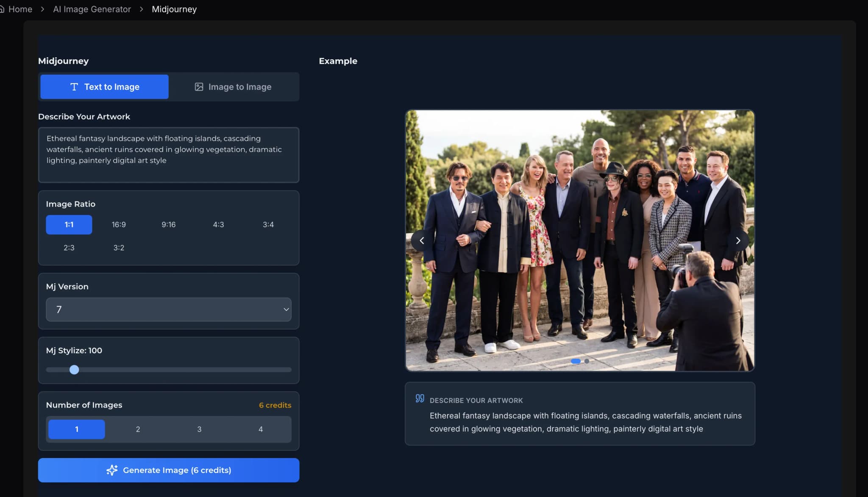Click the Home icon in breadcrumb
The width and height of the screenshot is (868, 497).
[2, 9]
